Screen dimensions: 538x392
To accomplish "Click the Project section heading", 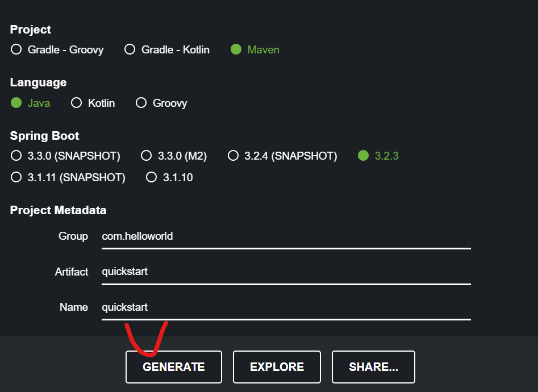I will click(x=31, y=30).
